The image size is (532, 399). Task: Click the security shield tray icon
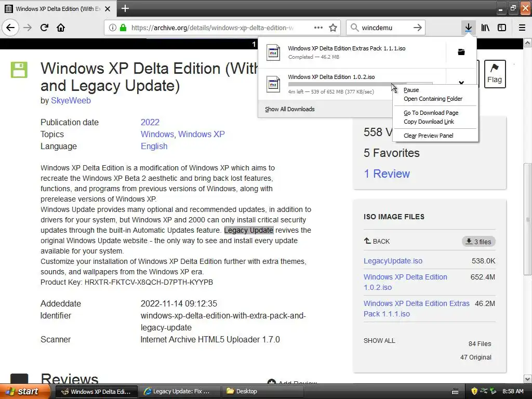[x=474, y=391]
